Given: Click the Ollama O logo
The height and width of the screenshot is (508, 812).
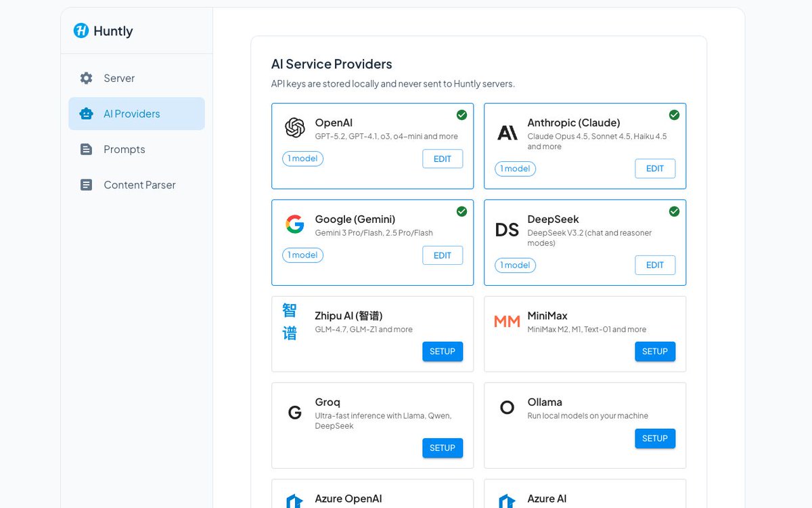Looking at the screenshot, I should click(507, 407).
